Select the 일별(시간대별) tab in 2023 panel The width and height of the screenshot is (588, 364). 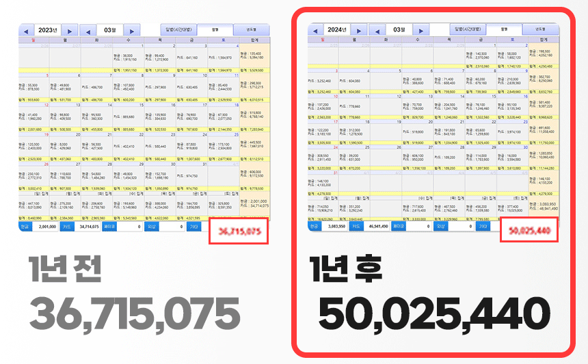179,29
